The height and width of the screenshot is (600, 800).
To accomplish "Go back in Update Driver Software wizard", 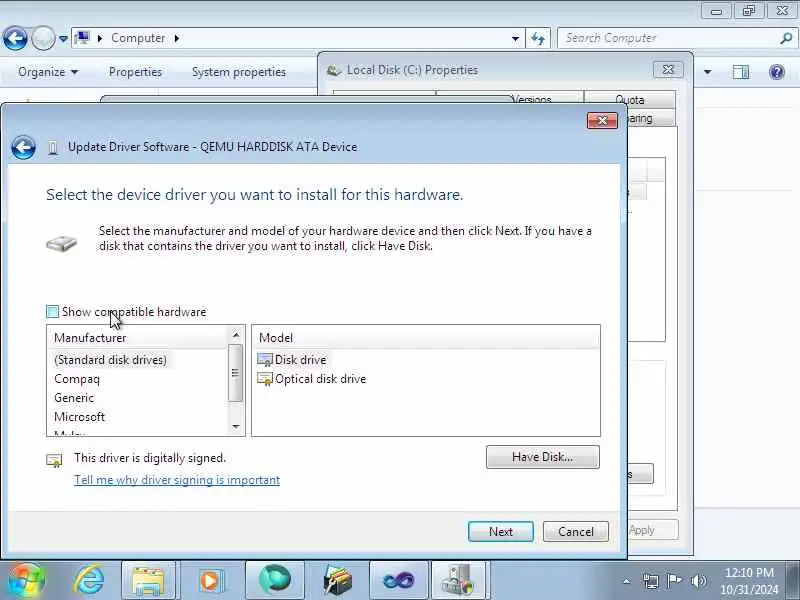I will pos(23,147).
